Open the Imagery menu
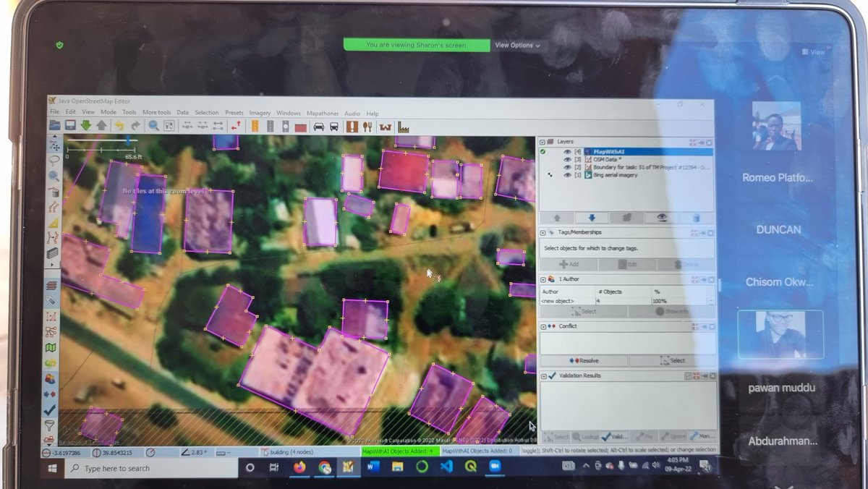This screenshot has width=868, height=489. click(x=260, y=114)
